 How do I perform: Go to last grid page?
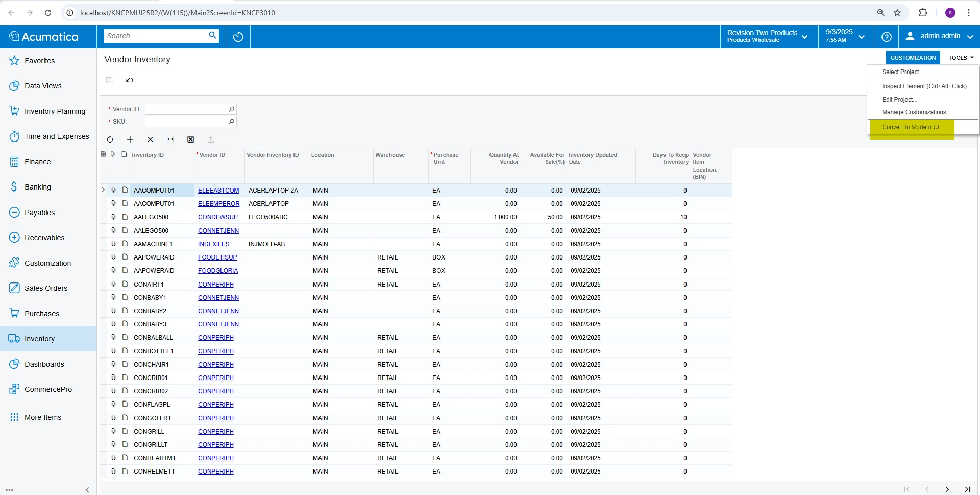967,489
